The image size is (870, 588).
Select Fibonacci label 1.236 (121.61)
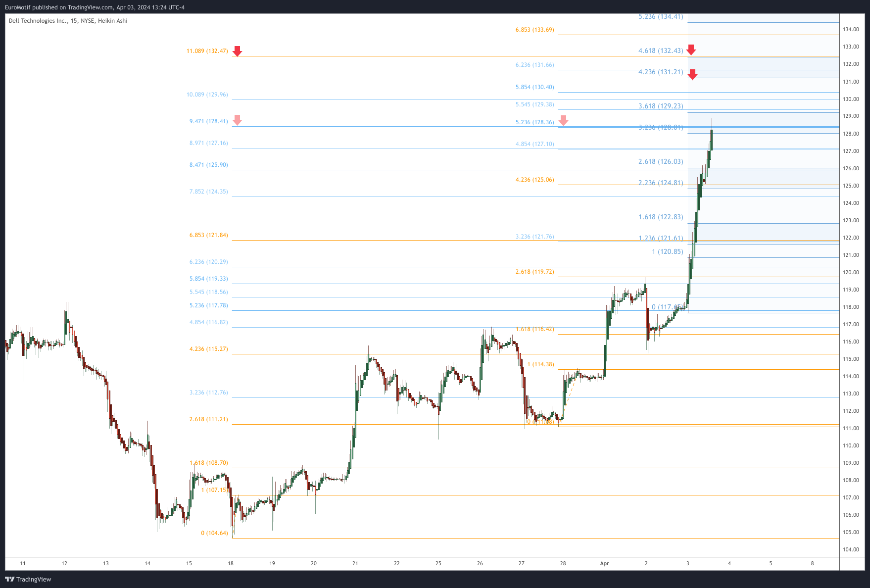(x=661, y=238)
